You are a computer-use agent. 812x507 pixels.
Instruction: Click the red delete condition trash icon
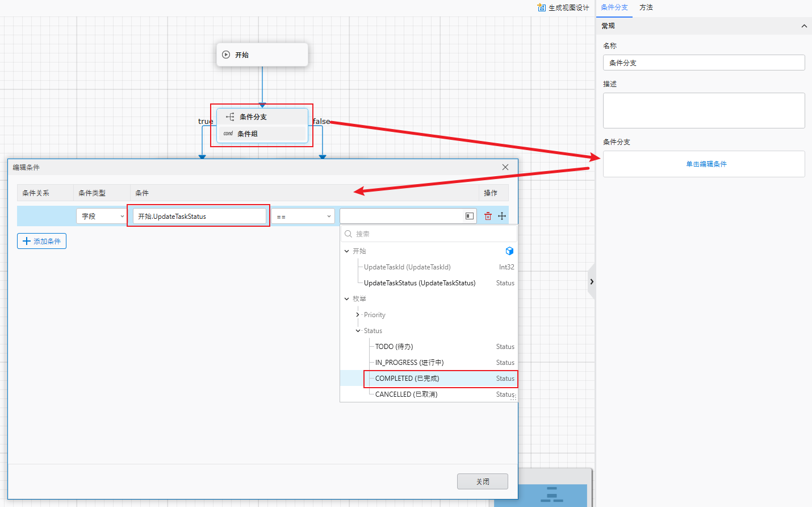[488, 216]
